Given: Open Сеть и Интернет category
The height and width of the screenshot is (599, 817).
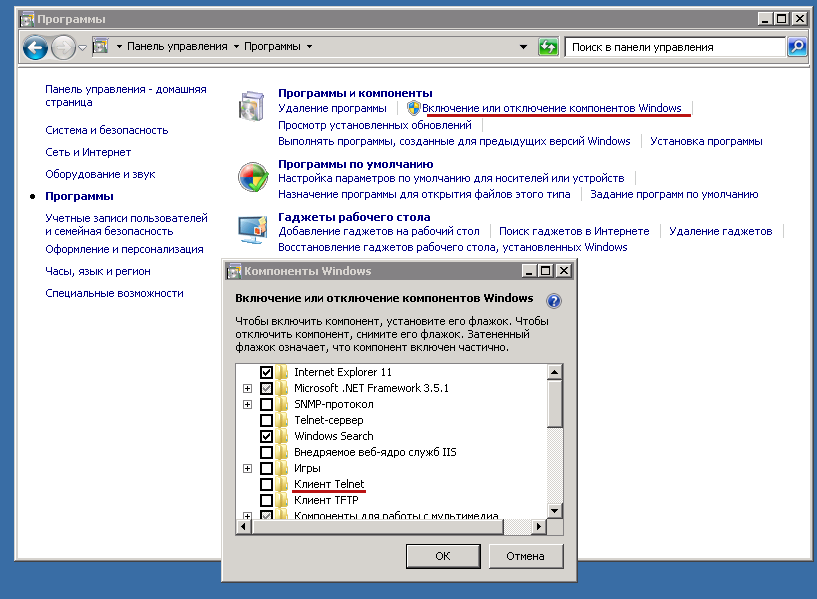Looking at the screenshot, I should pyautogui.click(x=88, y=152).
